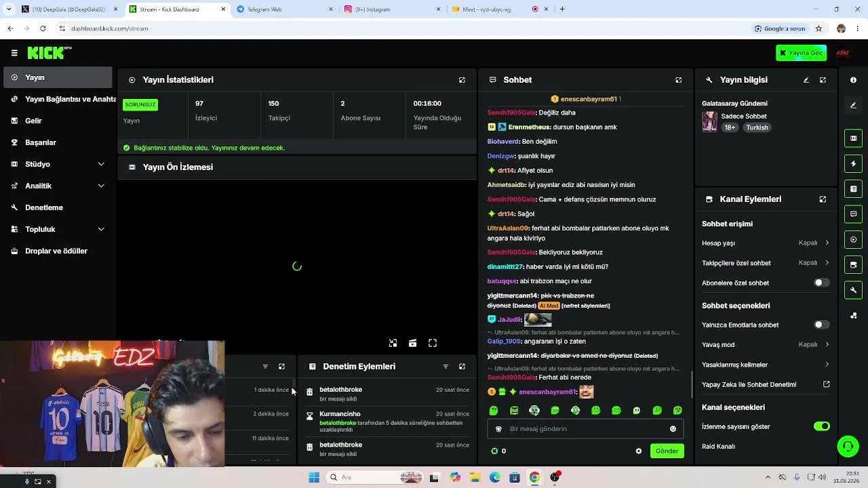Click the chat panel scrollbar
This screenshot has height=488, width=868.
click(x=691, y=384)
